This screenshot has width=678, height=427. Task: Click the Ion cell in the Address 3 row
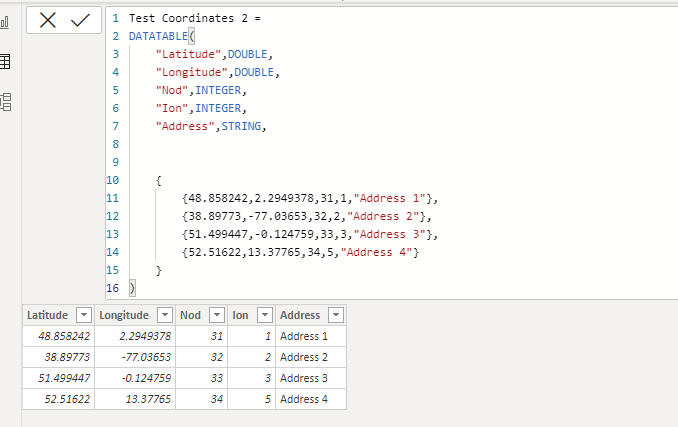tap(252, 378)
